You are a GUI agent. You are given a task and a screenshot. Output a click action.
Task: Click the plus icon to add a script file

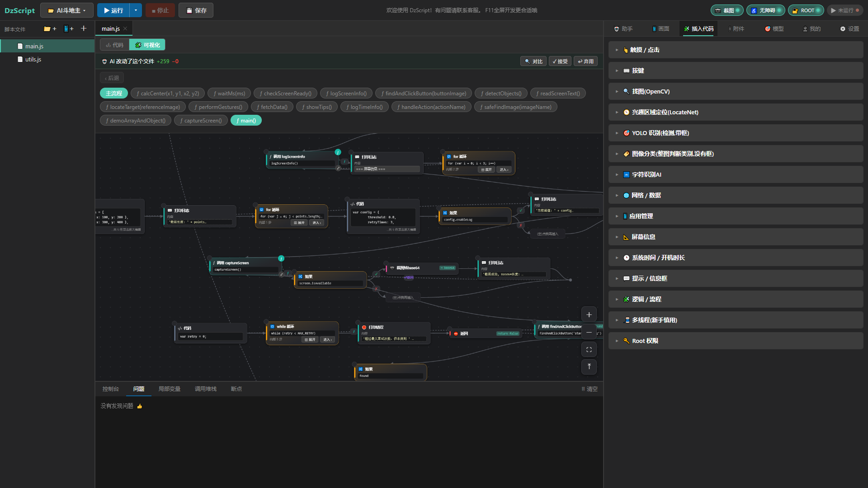pos(84,28)
